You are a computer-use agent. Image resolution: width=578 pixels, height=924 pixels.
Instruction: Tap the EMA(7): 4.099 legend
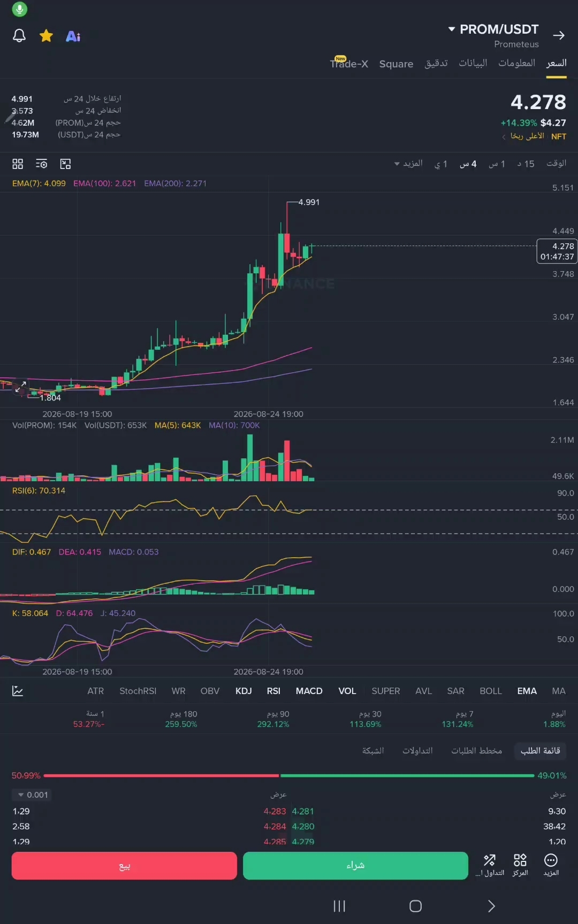click(x=39, y=183)
